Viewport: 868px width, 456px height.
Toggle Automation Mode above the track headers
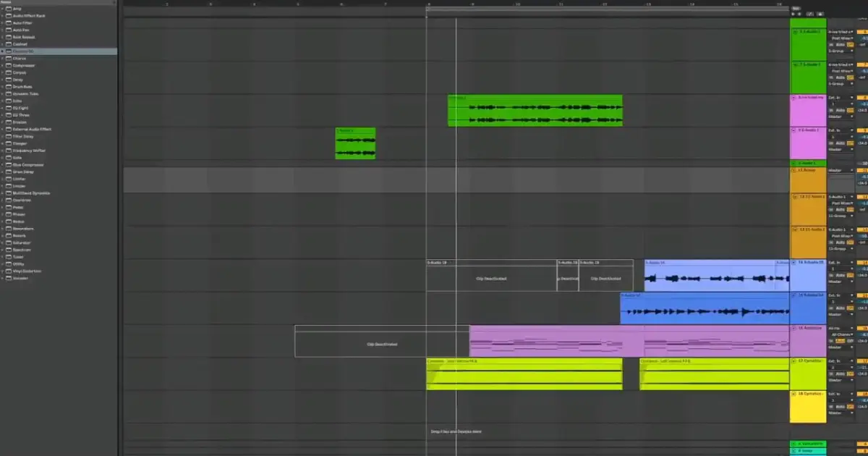click(x=811, y=14)
